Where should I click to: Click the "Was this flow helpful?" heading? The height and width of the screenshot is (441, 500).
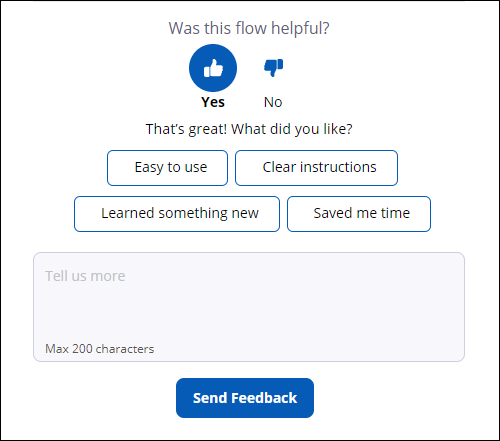[249, 28]
